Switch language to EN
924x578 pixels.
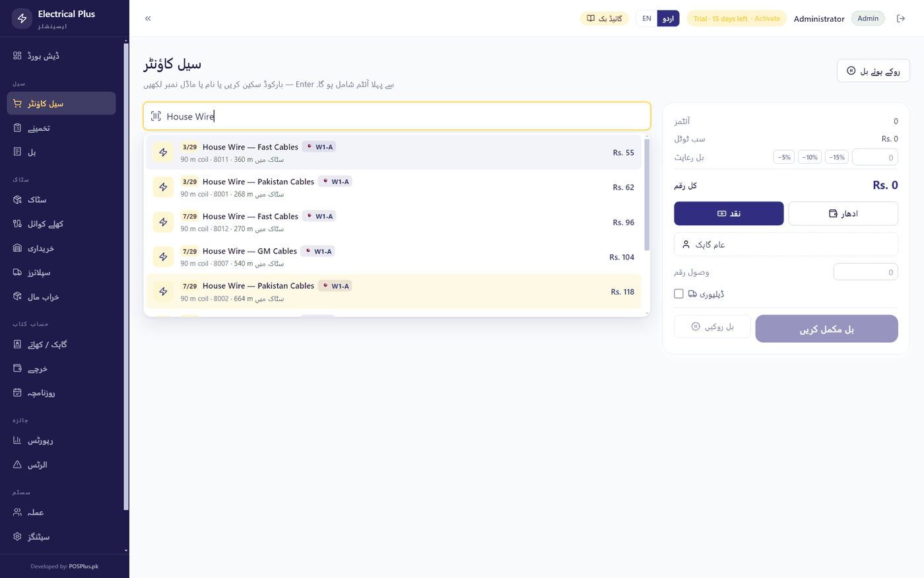[647, 18]
